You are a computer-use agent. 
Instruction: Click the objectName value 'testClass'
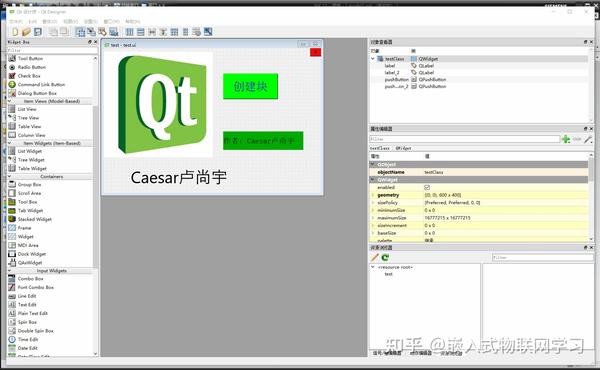(x=434, y=172)
